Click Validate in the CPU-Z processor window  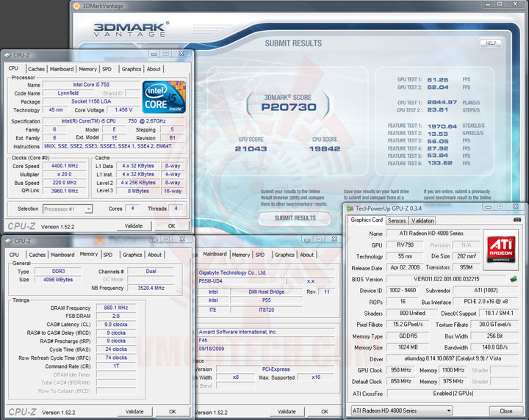[134, 226]
